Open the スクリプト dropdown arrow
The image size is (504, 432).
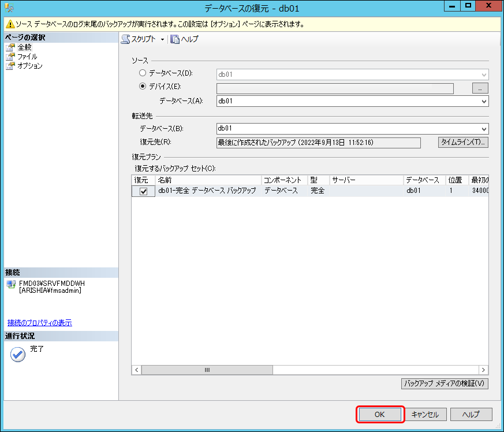click(162, 39)
